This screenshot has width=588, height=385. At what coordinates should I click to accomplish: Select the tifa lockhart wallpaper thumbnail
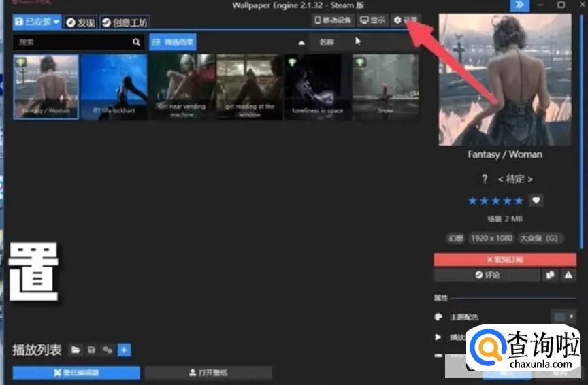pos(114,86)
